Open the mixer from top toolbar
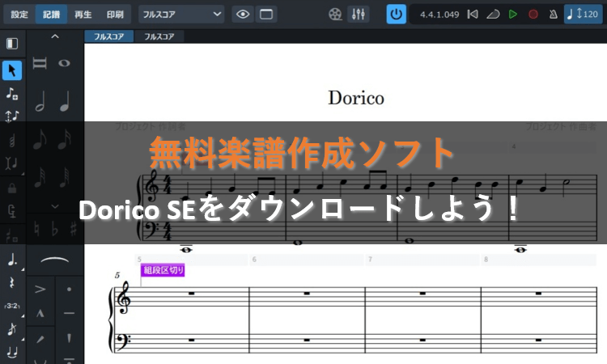 tap(357, 14)
